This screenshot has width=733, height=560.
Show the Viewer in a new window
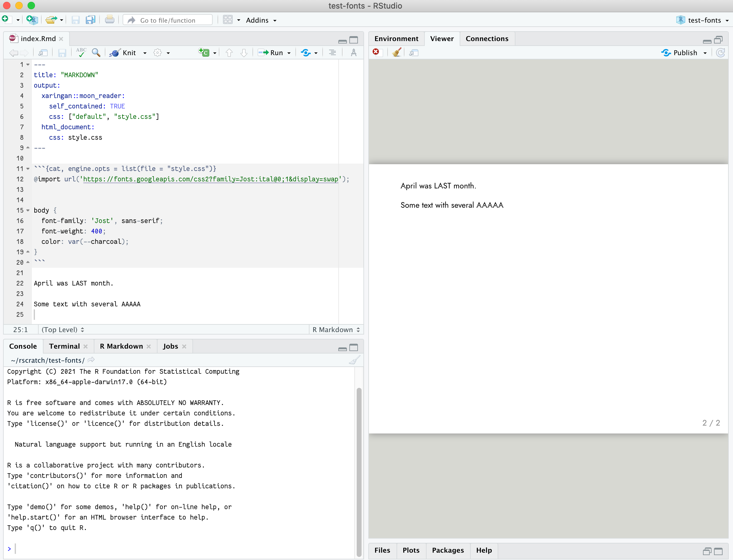413,53
